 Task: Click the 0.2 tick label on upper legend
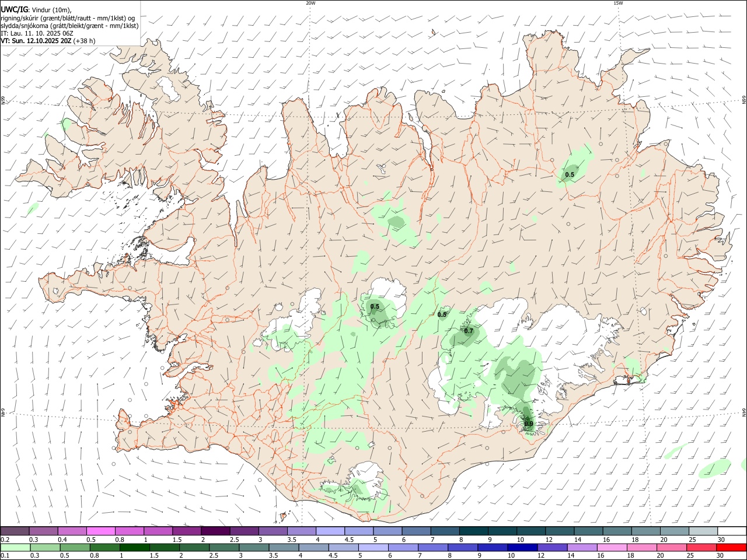[5, 540]
